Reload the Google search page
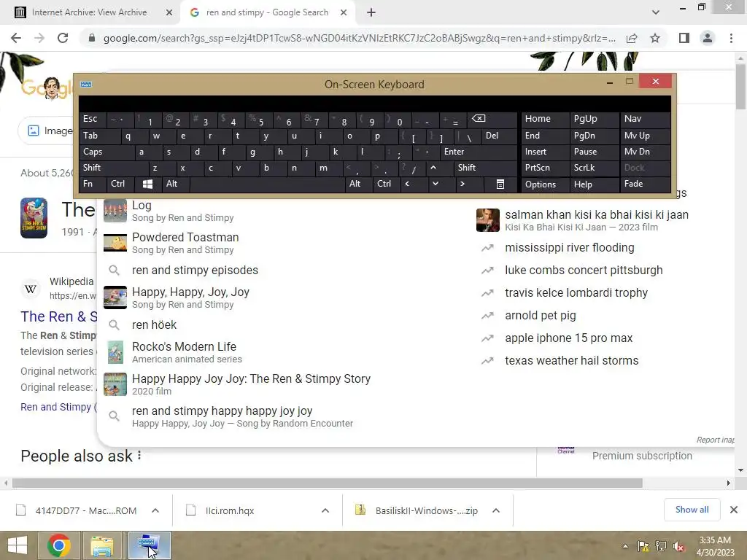The width and height of the screenshot is (747, 560). [63, 38]
